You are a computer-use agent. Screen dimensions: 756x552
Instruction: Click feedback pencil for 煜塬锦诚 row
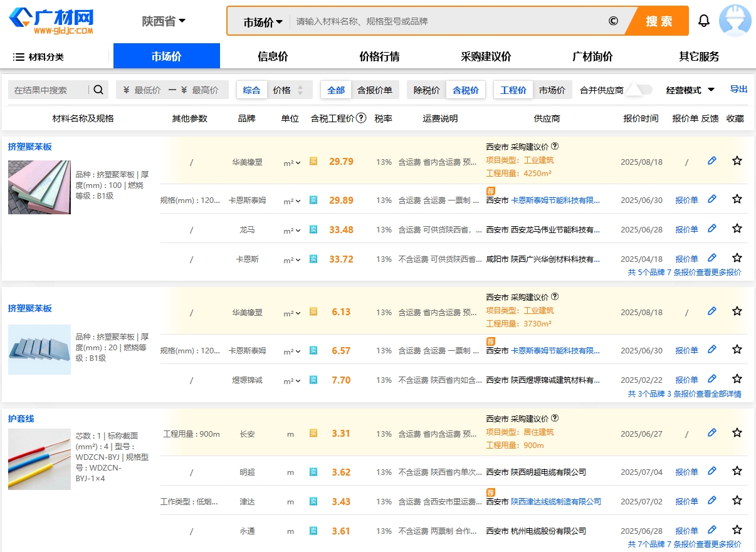tap(711, 379)
